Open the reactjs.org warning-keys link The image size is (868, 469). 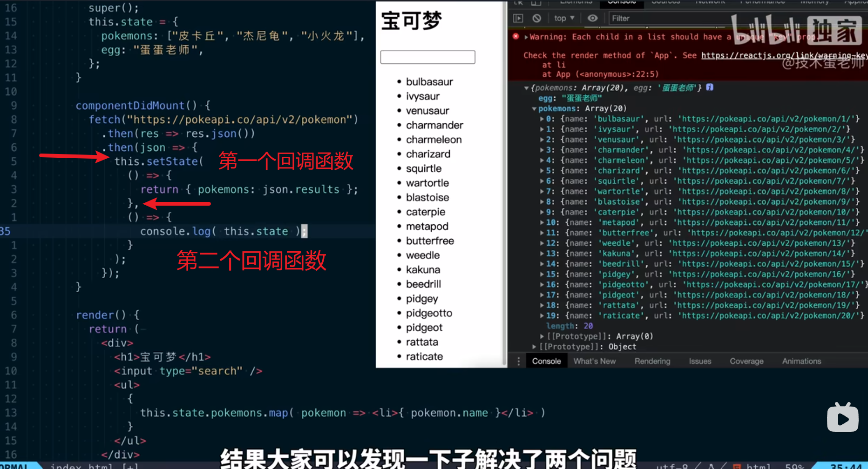point(784,55)
